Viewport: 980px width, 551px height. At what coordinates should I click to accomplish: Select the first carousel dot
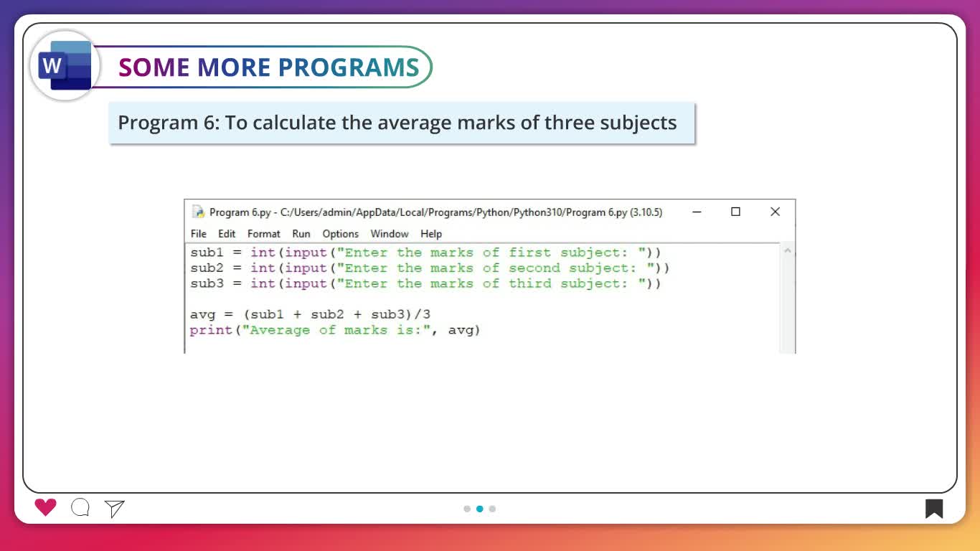pyautogui.click(x=467, y=509)
